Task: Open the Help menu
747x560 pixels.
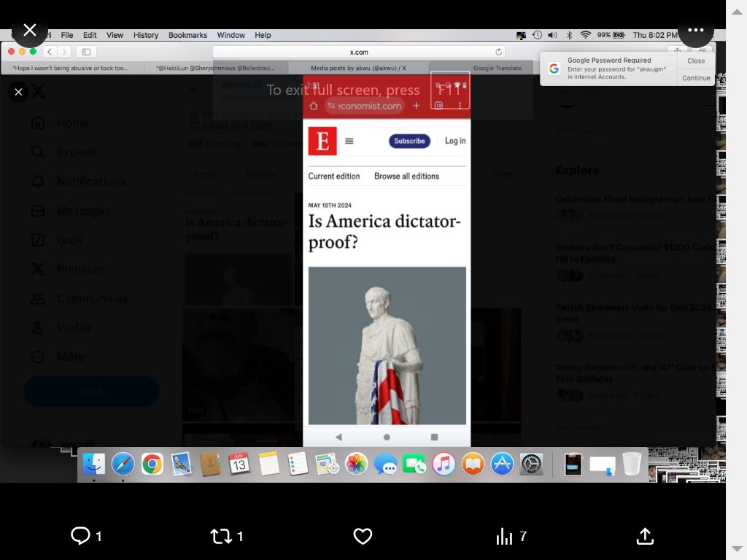Action: pyautogui.click(x=263, y=35)
